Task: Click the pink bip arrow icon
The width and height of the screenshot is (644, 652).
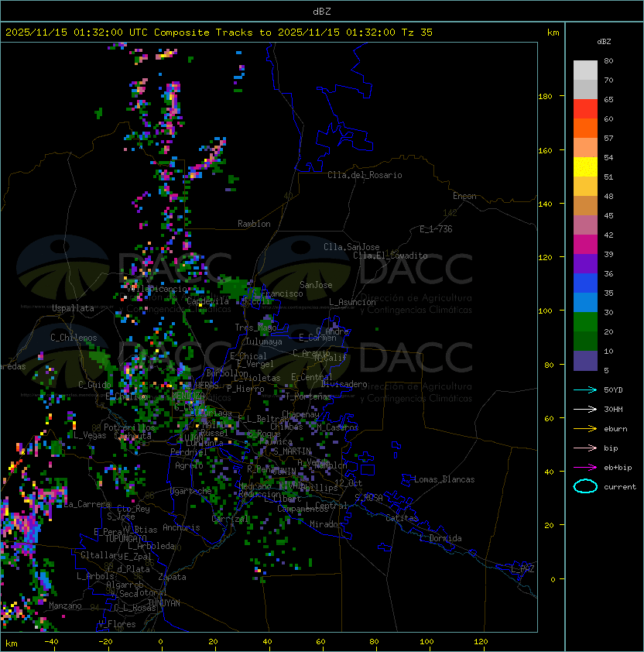Action: pyautogui.click(x=585, y=448)
